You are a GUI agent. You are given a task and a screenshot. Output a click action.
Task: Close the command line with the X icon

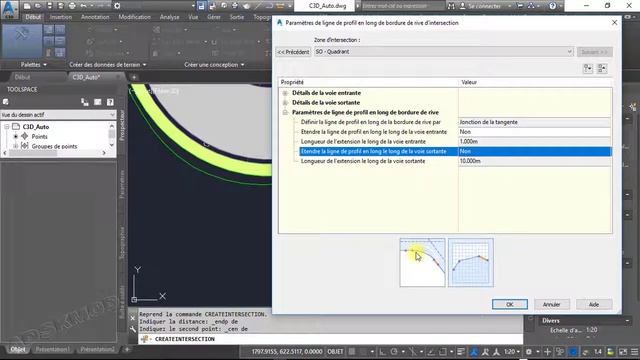click(133, 318)
